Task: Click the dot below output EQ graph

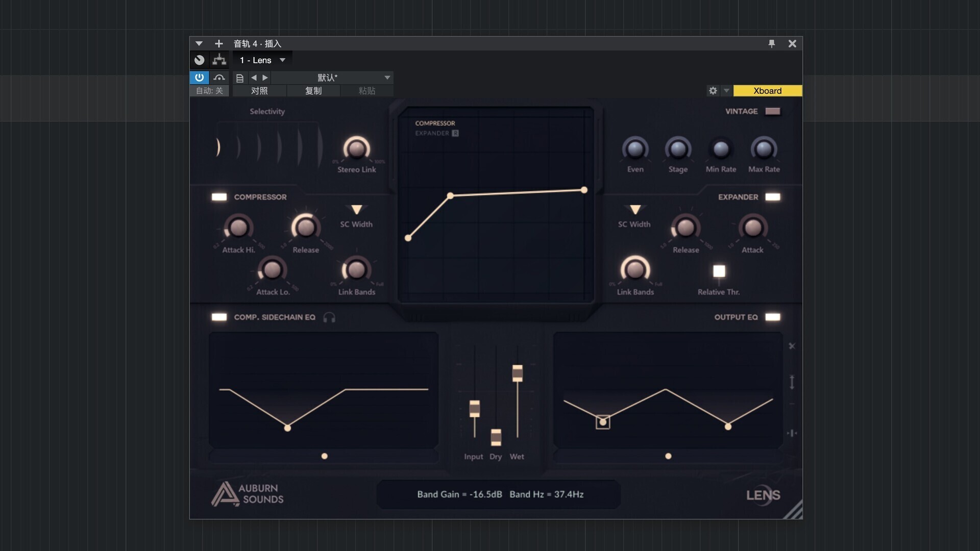Action: 668,456
